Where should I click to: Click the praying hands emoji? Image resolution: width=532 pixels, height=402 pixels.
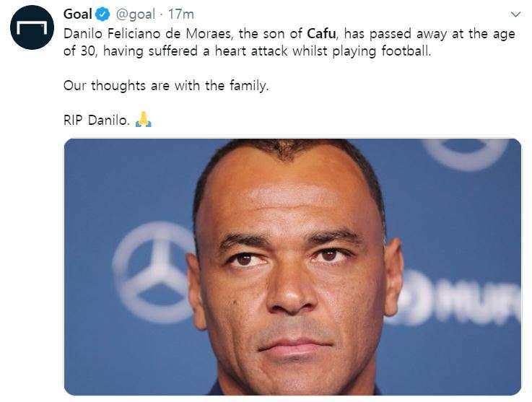[144, 119]
